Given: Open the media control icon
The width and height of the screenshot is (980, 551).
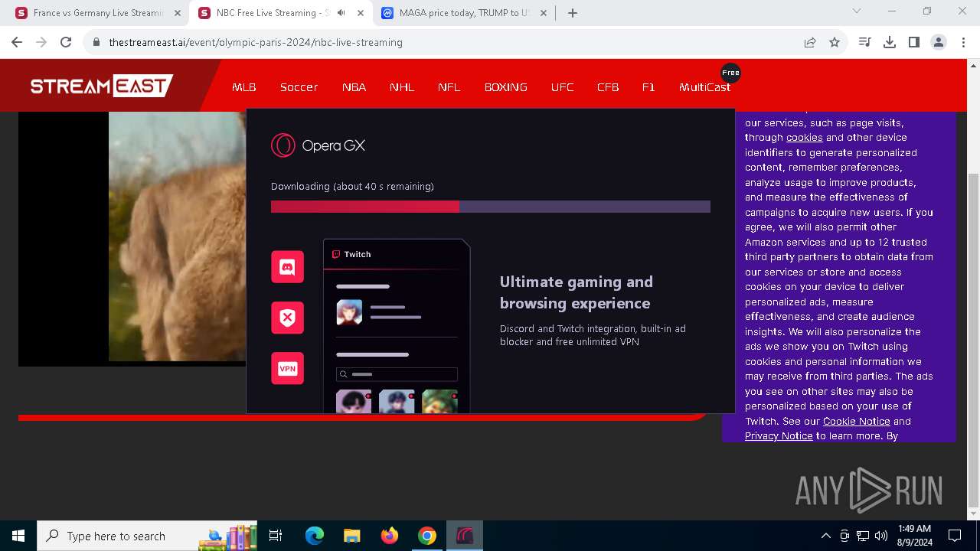Looking at the screenshot, I should (865, 42).
